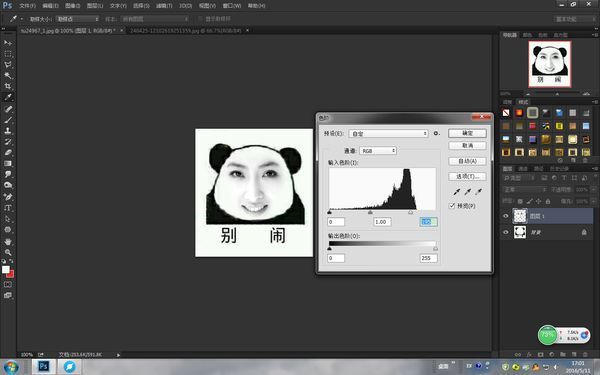The width and height of the screenshot is (600, 375).
Task: Select the Crop tool
Action: [x=8, y=86]
